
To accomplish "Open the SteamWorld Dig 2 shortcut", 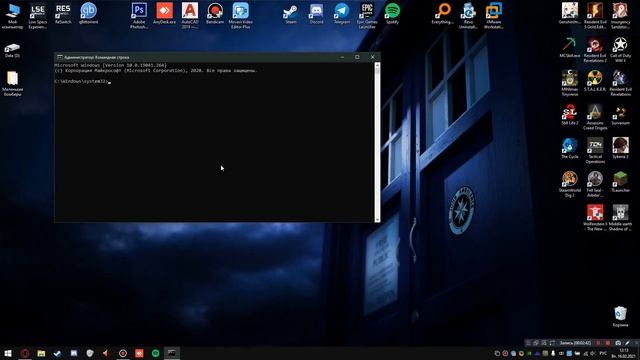I will pyautogui.click(x=570, y=184).
